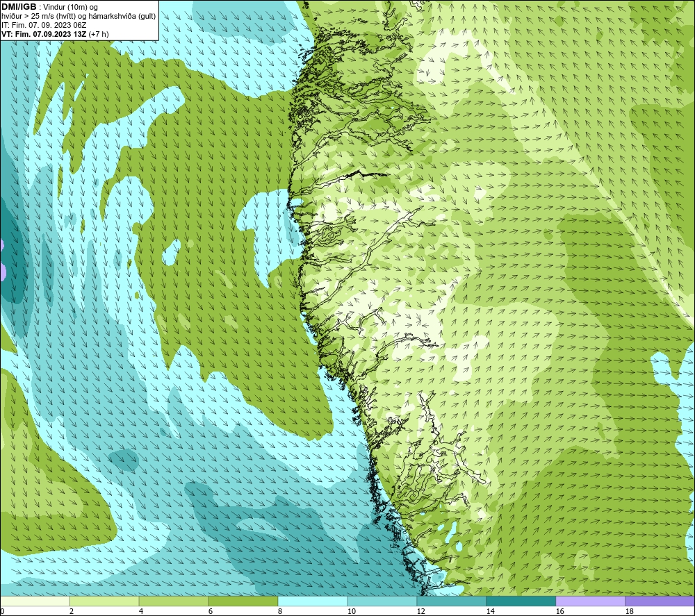695x616 pixels.
Task: Click the scale label '10'
Action: [x=352, y=612]
